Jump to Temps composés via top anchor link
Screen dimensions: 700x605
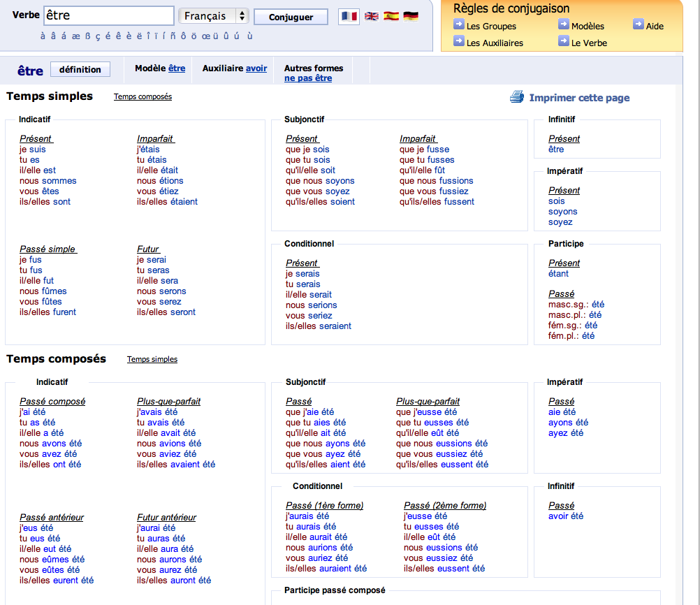[143, 96]
